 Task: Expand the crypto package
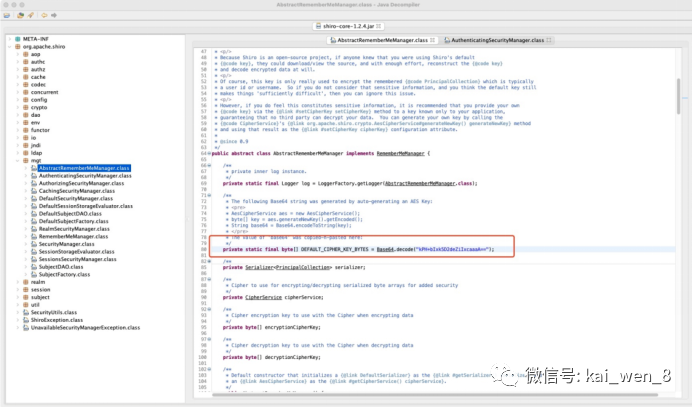pos(18,107)
